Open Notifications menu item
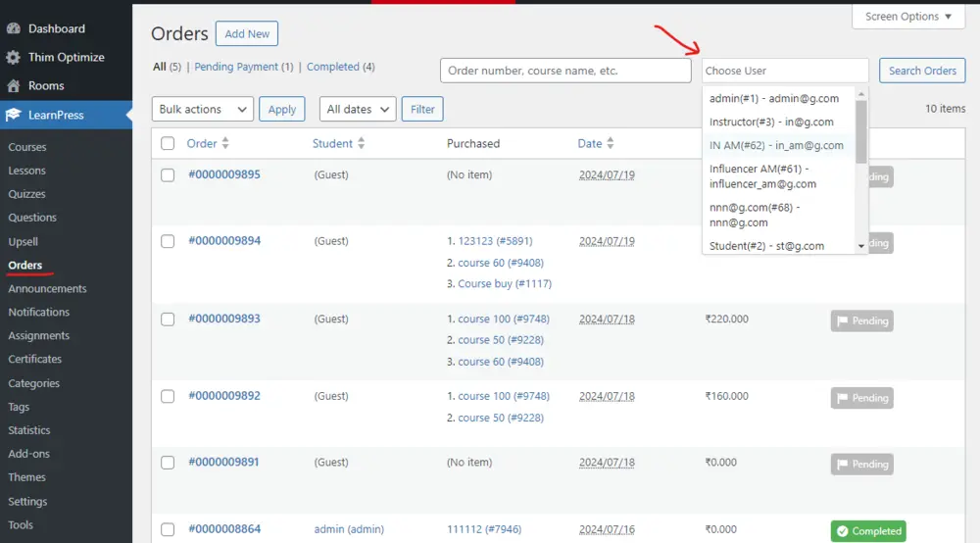 39,312
